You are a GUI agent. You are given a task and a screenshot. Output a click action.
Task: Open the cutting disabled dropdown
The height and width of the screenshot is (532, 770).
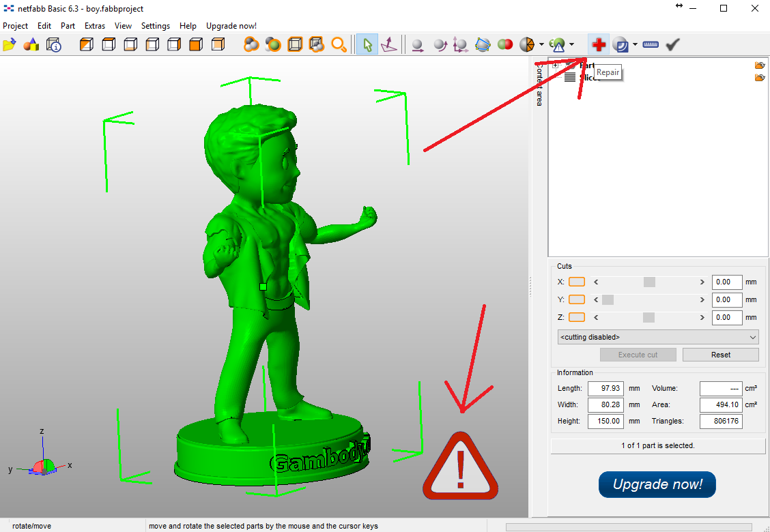tap(658, 337)
